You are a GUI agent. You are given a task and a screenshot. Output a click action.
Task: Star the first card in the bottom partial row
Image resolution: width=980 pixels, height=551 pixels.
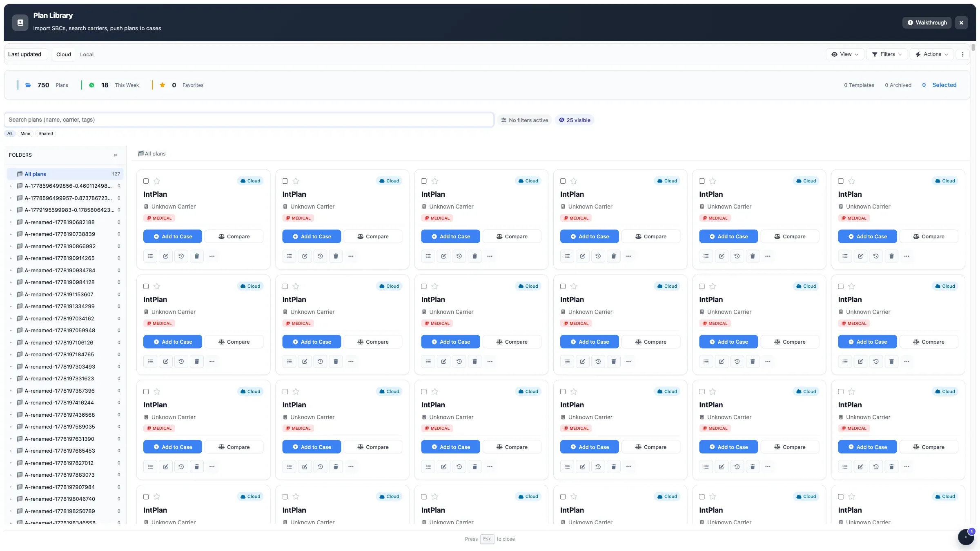[x=157, y=496]
